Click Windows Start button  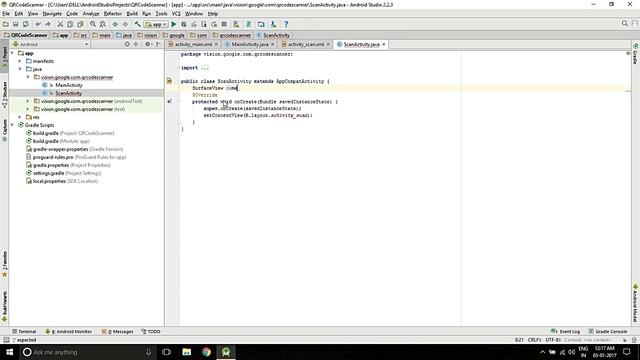point(9,352)
